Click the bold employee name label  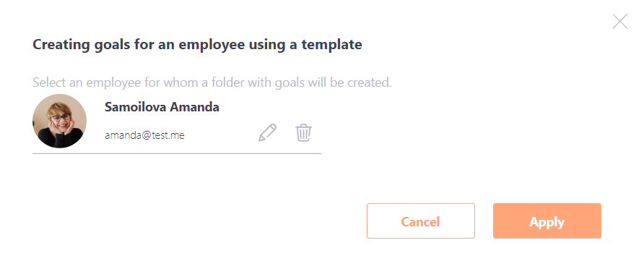(162, 107)
